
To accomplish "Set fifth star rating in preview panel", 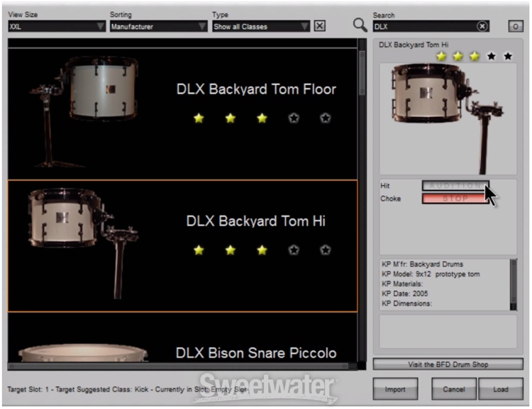I will [508, 56].
